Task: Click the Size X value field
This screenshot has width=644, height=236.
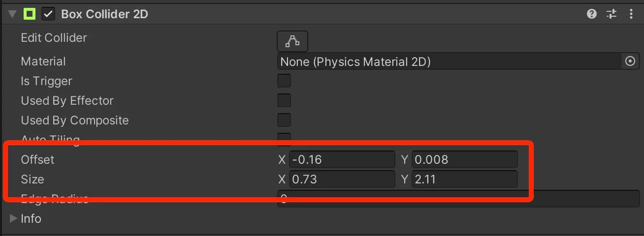Action: pos(342,179)
